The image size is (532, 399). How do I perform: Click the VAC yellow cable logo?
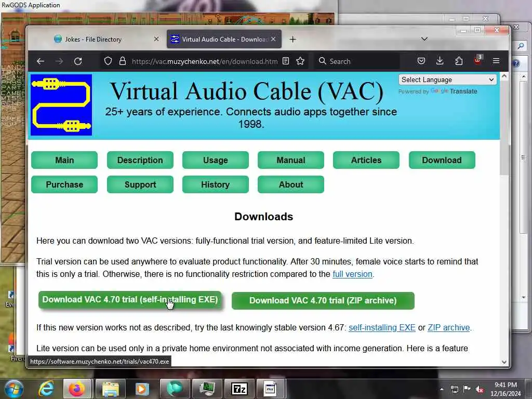(61, 105)
